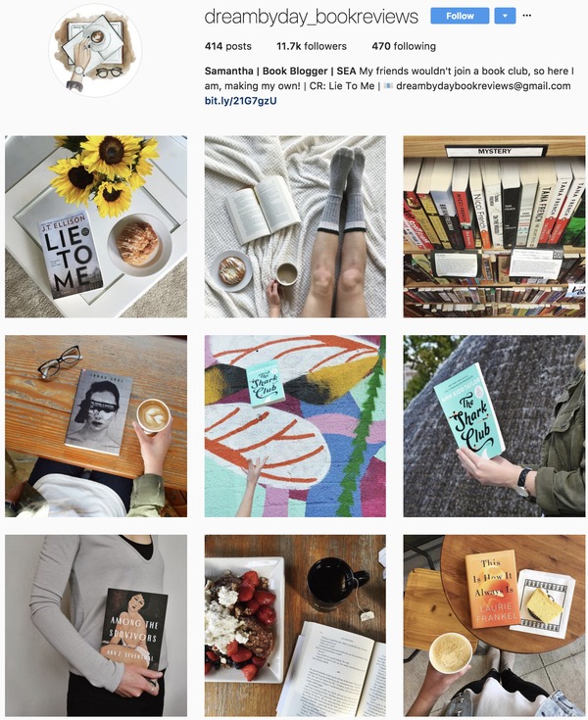This screenshot has height=720, width=588.
Task: View the 11.7k followers list
Action: click(312, 46)
